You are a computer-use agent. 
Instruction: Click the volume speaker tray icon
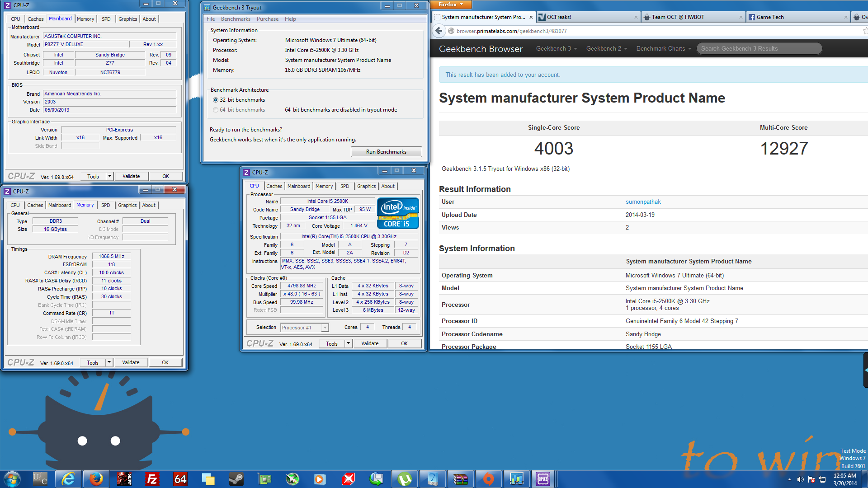pos(801,479)
